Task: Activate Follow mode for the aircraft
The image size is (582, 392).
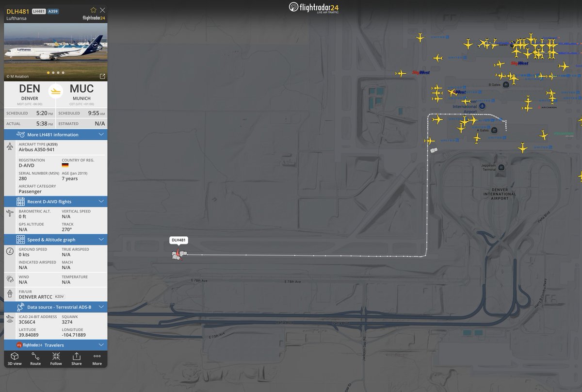Action: [55, 359]
